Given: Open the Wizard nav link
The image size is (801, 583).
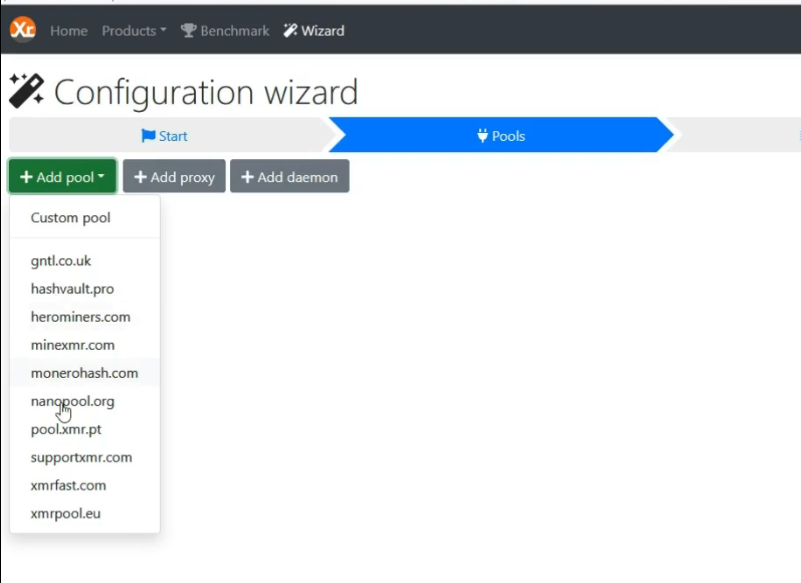Looking at the screenshot, I should (314, 31).
